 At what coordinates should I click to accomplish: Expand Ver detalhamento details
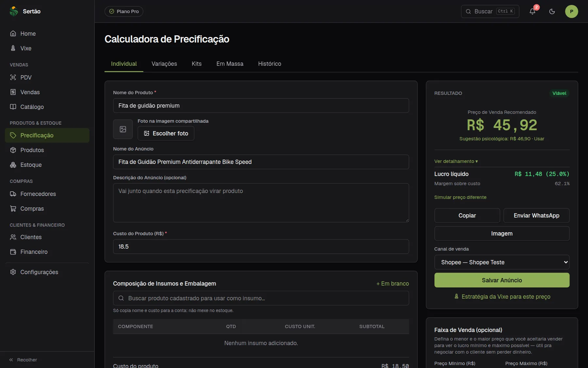(x=456, y=161)
